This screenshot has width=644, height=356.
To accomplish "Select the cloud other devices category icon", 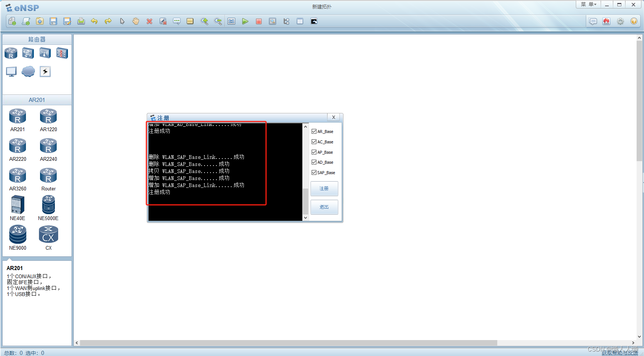I will click(28, 71).
